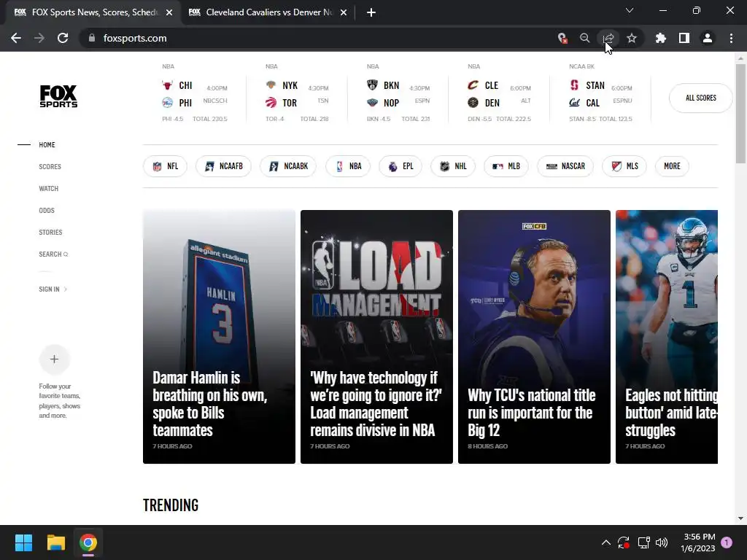Click the page vertical scrollbar thumb
The height and width of the screenshot is (560, 747).
pos(740,113)
